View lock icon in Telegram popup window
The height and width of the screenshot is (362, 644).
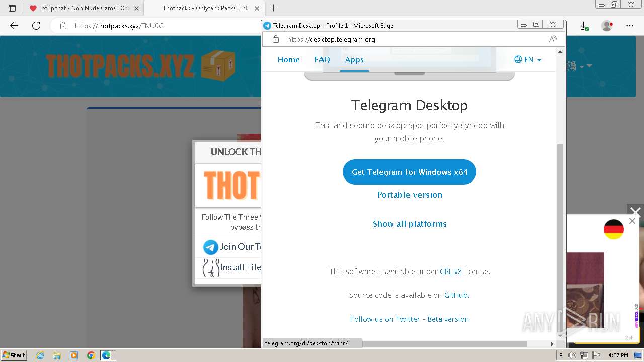coord(276,39)
